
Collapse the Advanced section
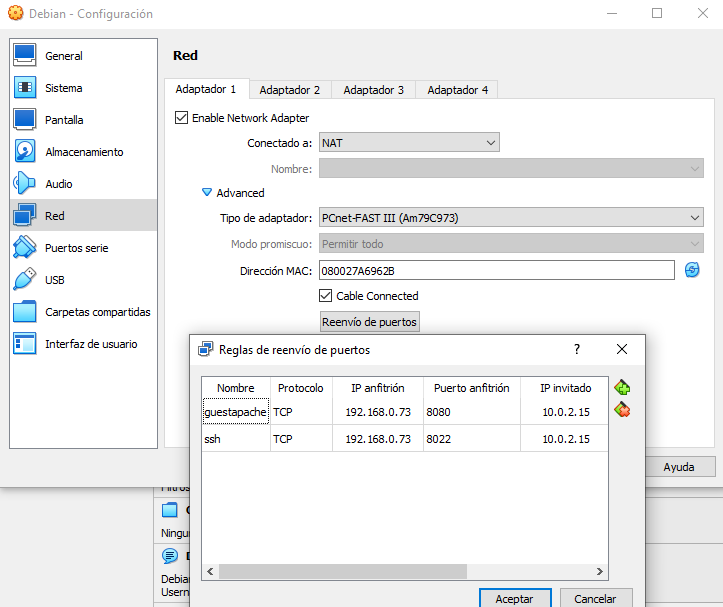(207, 192)
